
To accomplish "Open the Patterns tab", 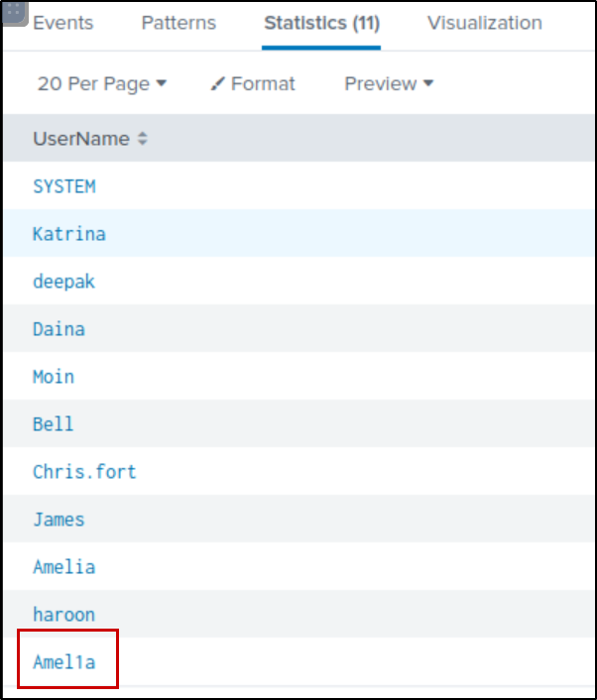I will pyautogui.click(x=179, y=23).
